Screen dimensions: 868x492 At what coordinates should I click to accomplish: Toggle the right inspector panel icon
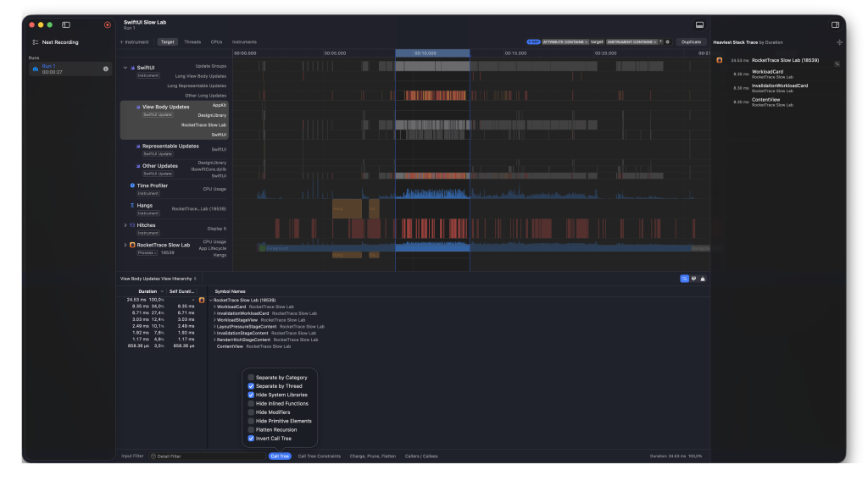[x=835, y=25]
